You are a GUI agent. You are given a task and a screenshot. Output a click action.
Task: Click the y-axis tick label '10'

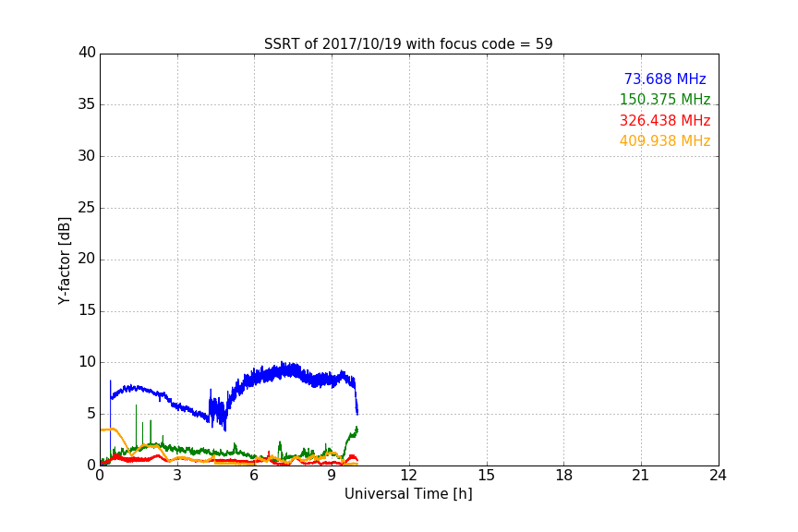click(x=87, y=362)
